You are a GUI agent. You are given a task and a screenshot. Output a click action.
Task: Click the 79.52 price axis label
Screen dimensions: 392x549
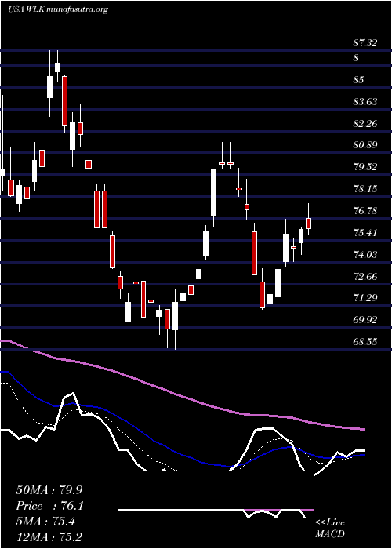click(x=365, y=166)
